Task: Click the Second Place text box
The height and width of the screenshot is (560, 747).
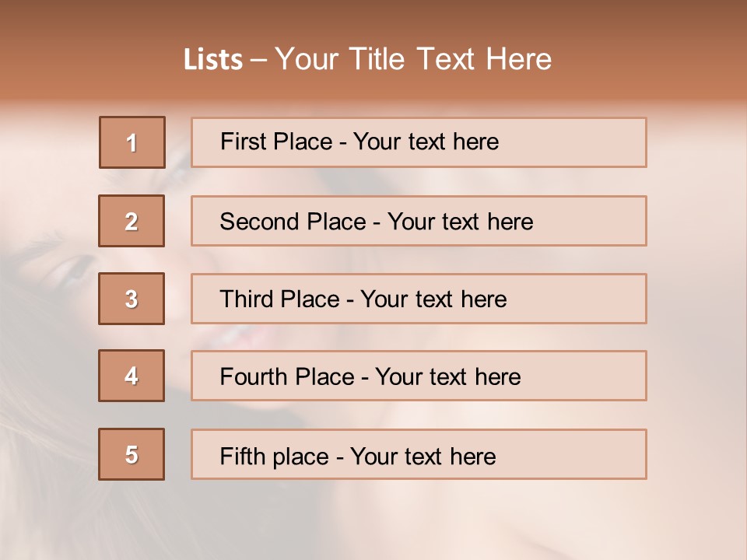Action: (x=419, y=221)
